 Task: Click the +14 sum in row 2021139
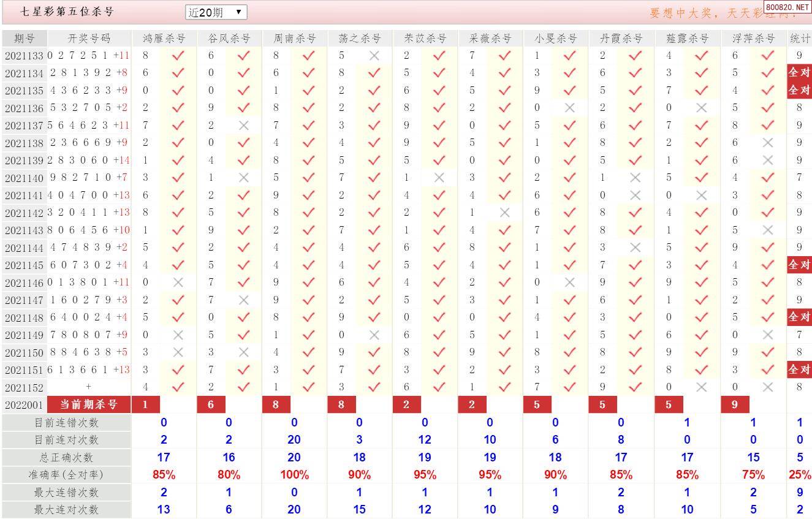121,161
